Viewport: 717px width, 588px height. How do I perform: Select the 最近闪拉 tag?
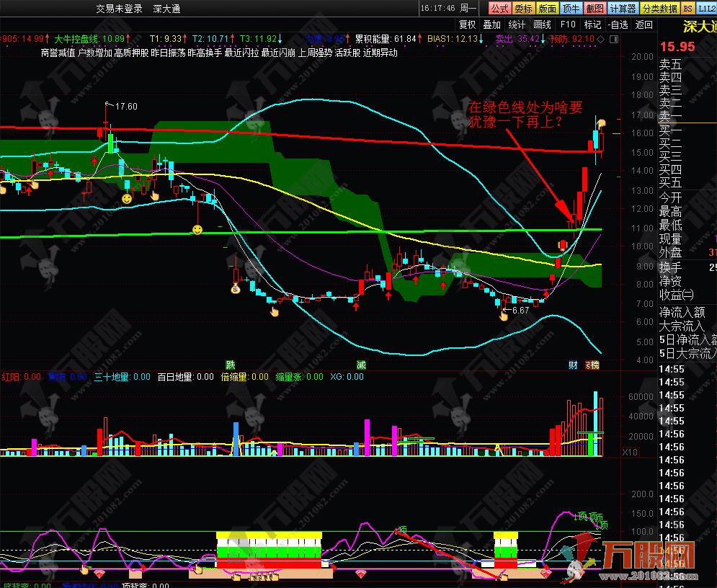(x=241, y=53)
